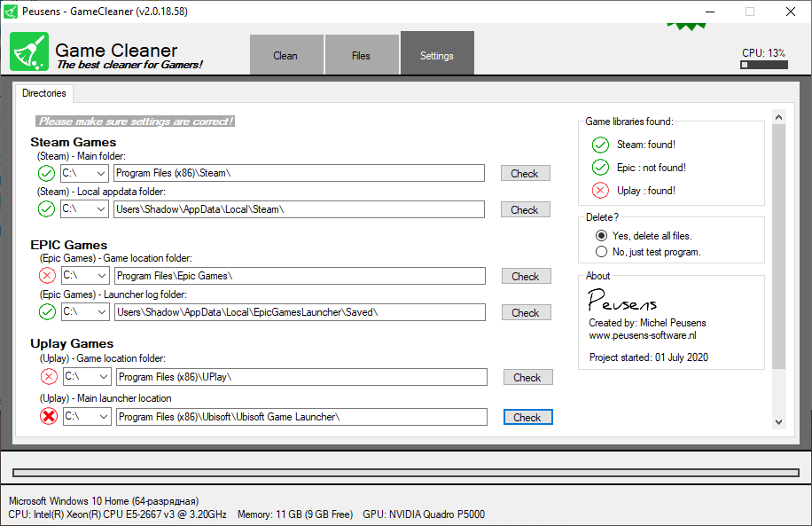Click the 'EPIC Games' section heading
Image resolution: width=812 pixels, height=526 pixels.
(x=69, y=245)
